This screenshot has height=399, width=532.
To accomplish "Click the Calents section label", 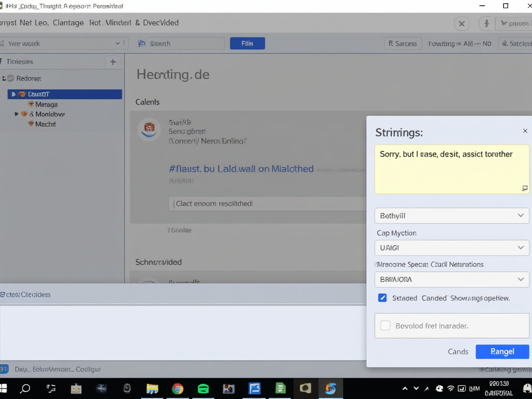I will 147,102.
